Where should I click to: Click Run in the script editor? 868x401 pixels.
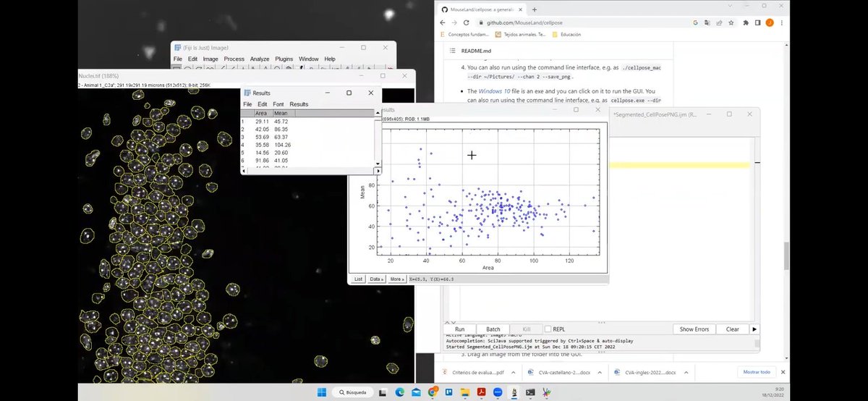pyautogui.click(x=460, y=329)
